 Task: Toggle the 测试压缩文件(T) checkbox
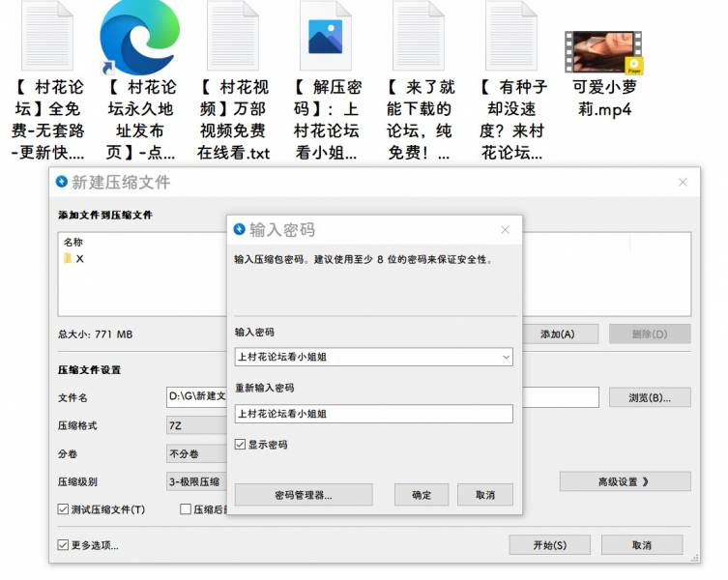(64, 509)
